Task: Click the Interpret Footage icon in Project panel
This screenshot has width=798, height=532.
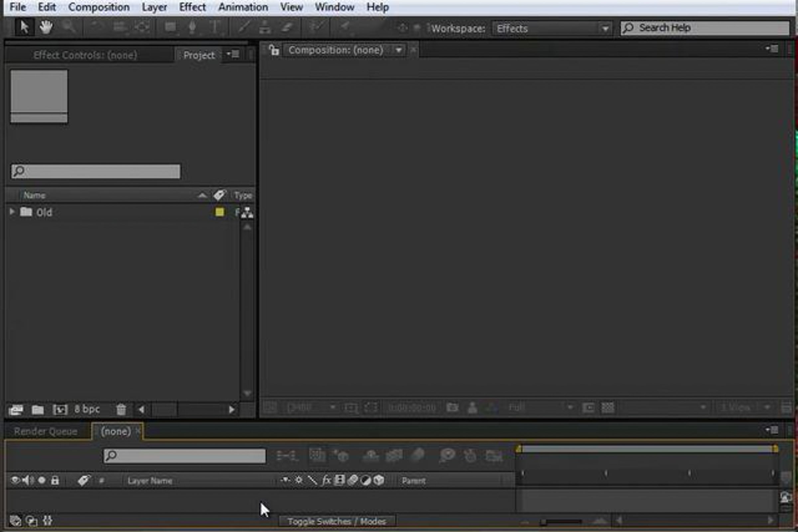Action: 16,410
